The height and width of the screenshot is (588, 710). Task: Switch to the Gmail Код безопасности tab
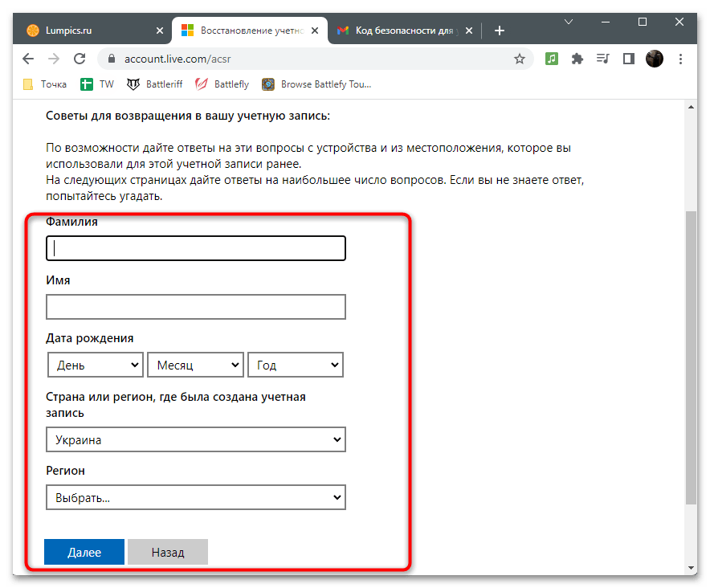click(405, 31)
